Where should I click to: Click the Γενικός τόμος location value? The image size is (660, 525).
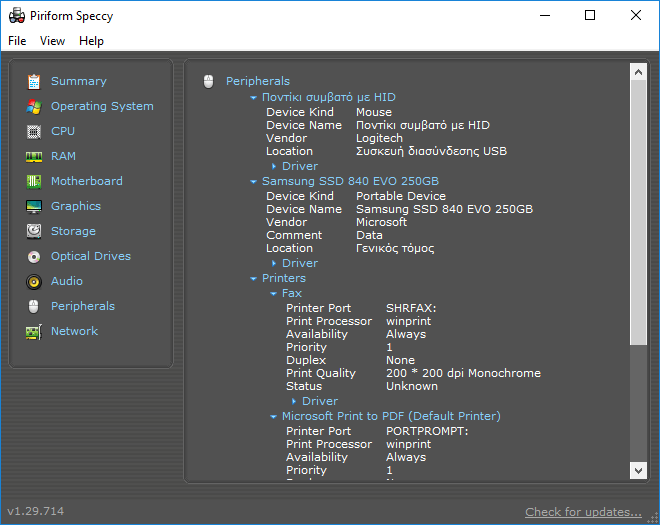point(395,248)
